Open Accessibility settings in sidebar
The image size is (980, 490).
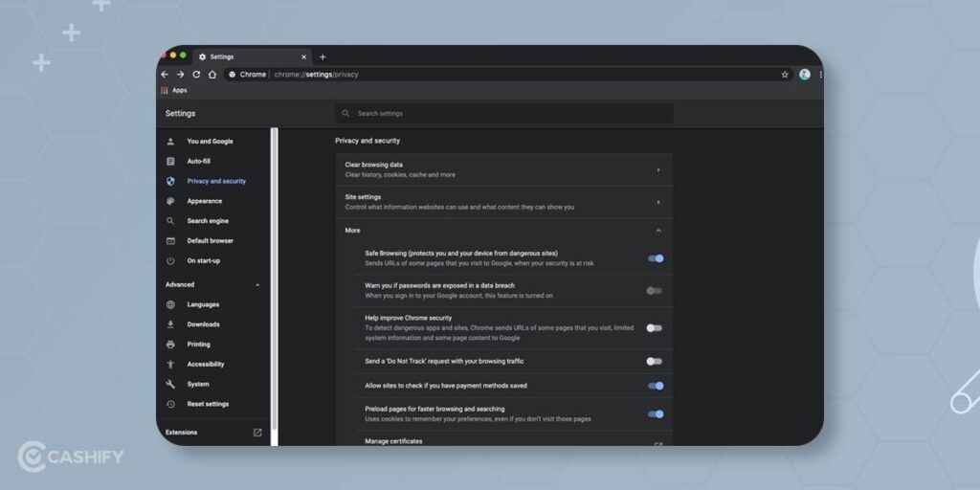[x=206, y=365]
